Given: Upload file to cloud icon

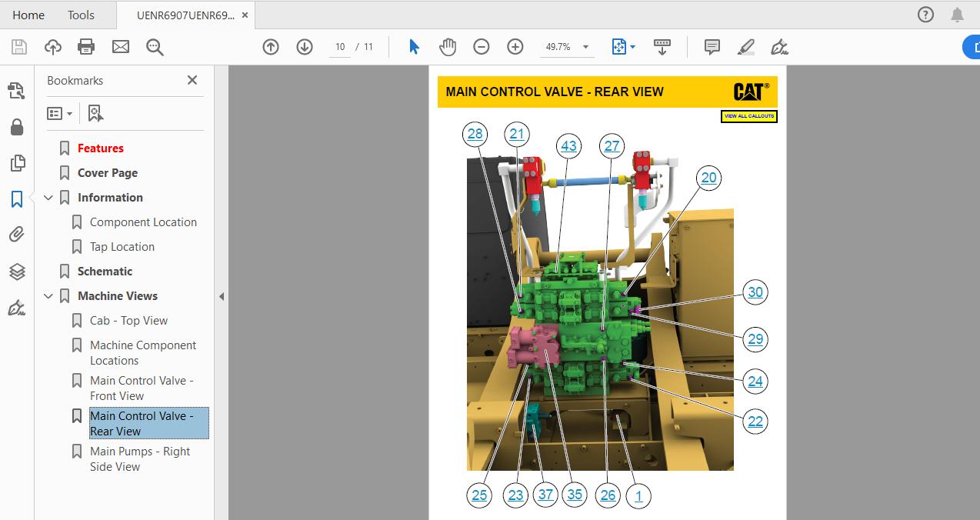Looking at the screenshot, I should pyautogui.click(x=53, y=47).
